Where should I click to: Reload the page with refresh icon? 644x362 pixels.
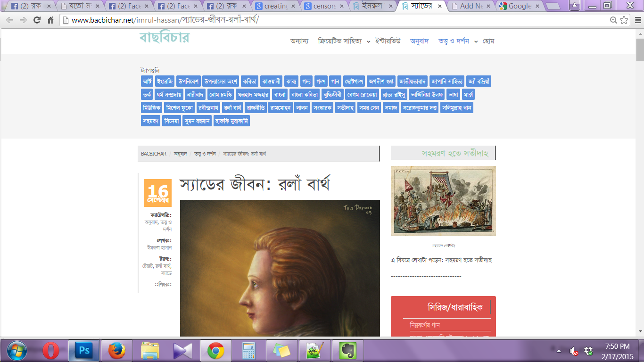(x=37, y=20)
